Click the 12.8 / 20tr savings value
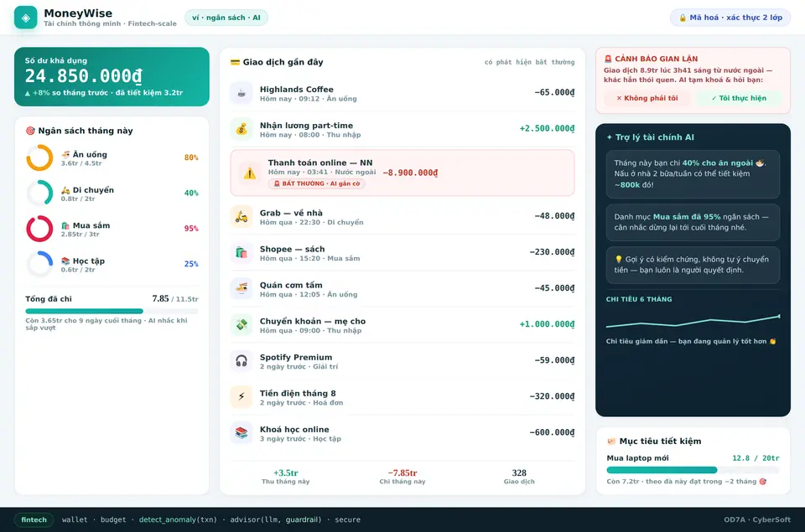The image size is (805, 532). tap(756, 458)
